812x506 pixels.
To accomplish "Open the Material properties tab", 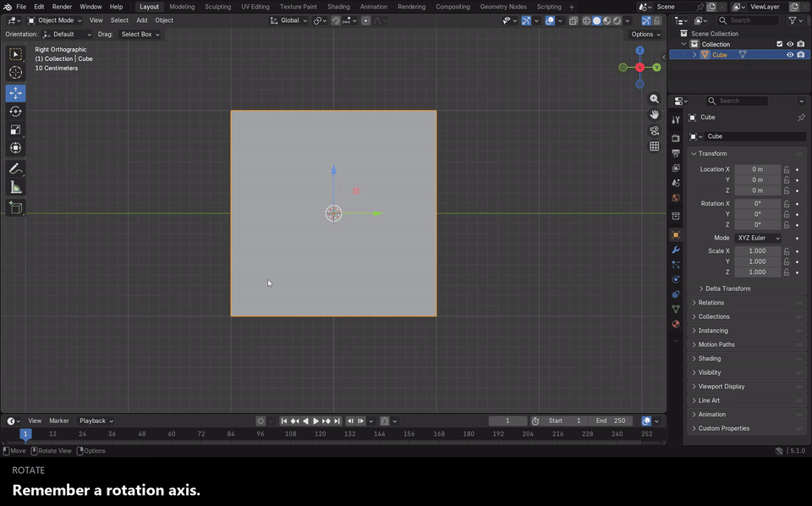I will click(676, 324).
